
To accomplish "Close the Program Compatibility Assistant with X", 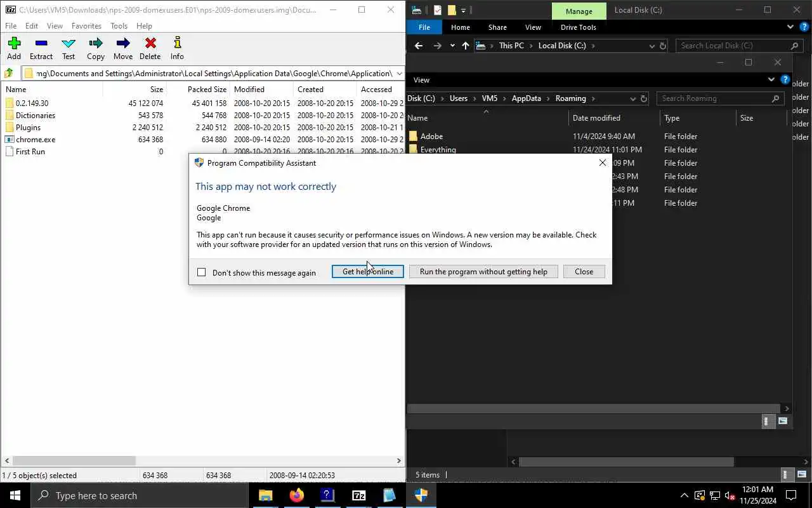I will pos(603,163).
